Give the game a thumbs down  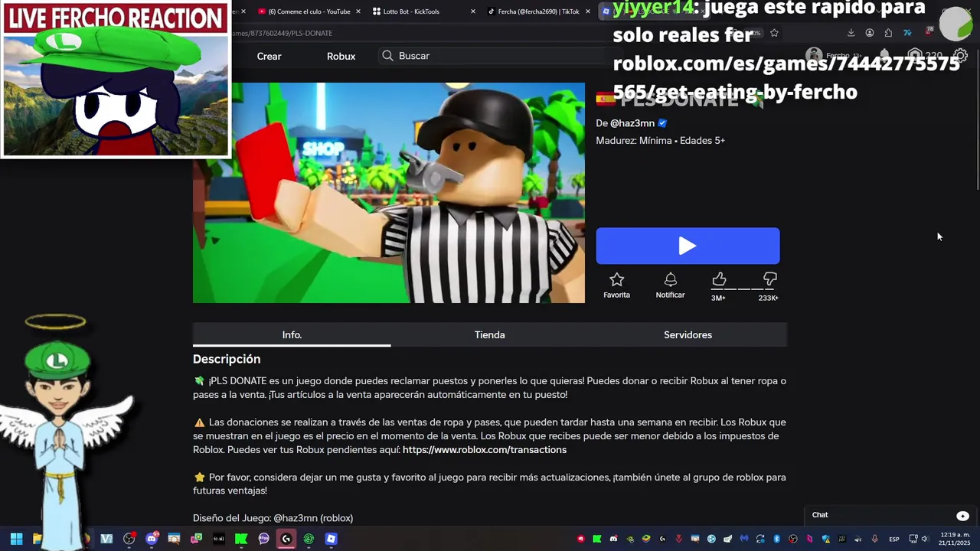[x=769, y=279]
